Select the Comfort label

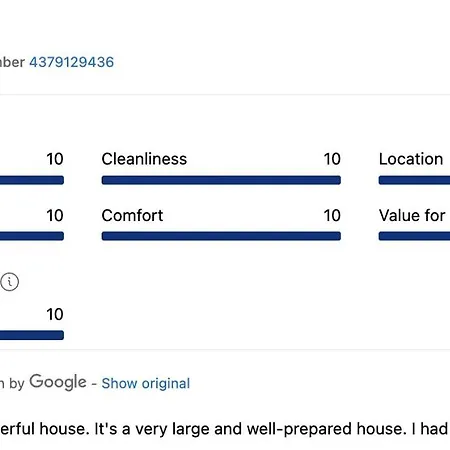coord(132,215)
